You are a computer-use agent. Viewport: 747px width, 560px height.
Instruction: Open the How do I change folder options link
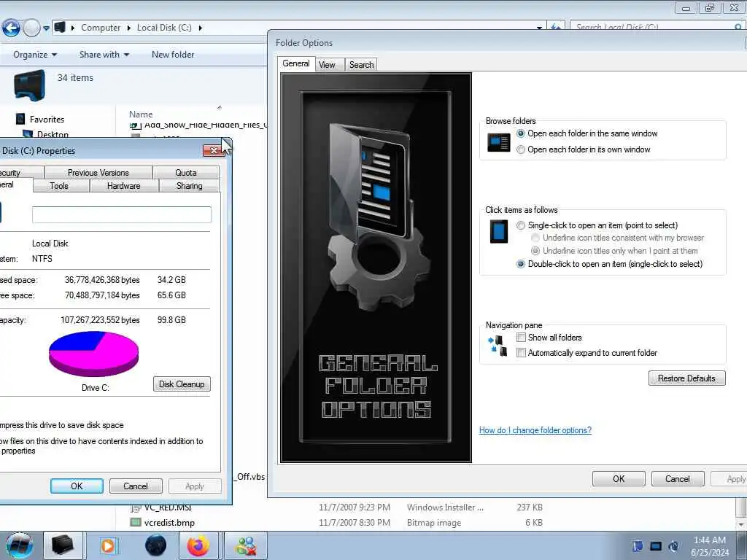pyautogui.click(x=535, y=430)
